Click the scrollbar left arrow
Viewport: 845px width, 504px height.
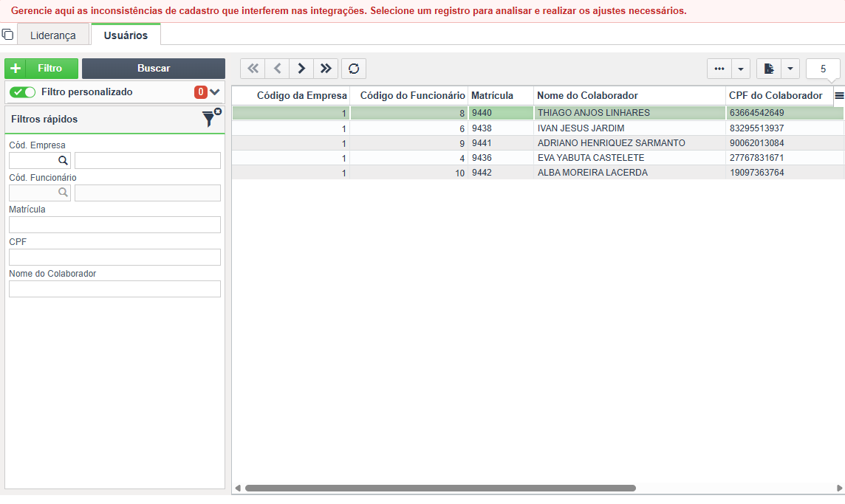[x=238, y=489]
